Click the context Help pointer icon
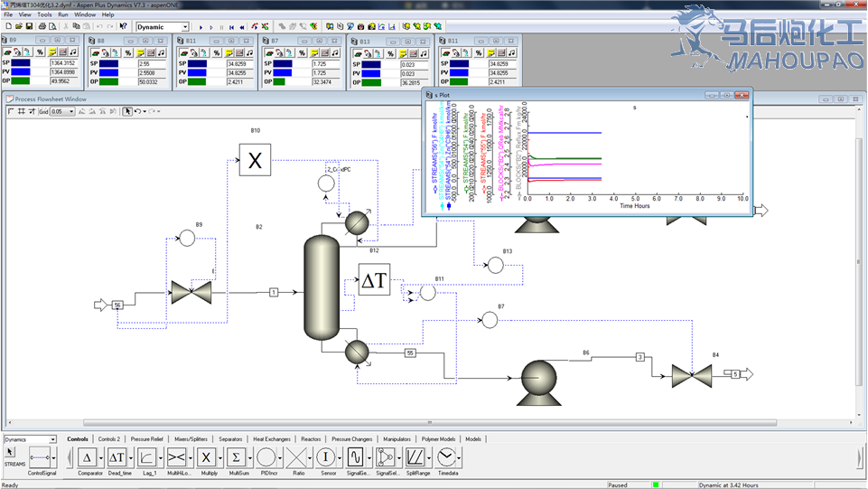Viewport: 868px width, 489px height. [123, 26]
